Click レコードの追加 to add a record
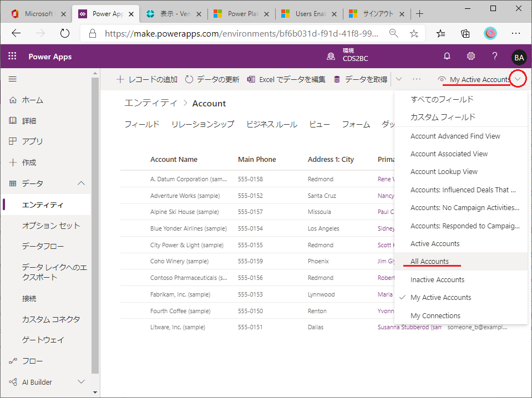The height and width of the screenshot is (398, 532). coord(147,79)
